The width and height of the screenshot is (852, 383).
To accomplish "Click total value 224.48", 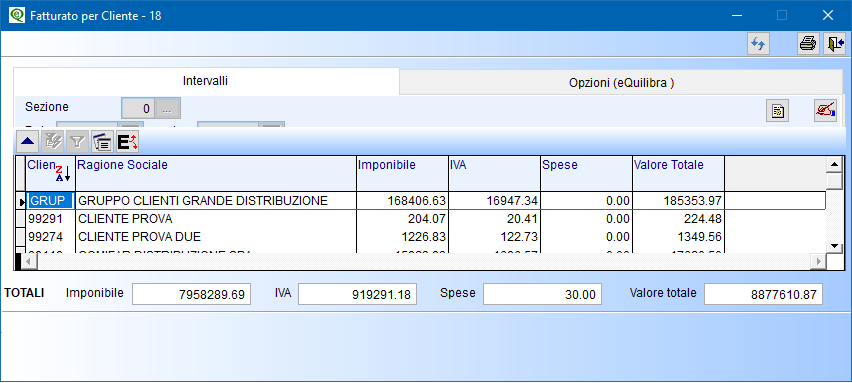I will click(x=678, y=219).
